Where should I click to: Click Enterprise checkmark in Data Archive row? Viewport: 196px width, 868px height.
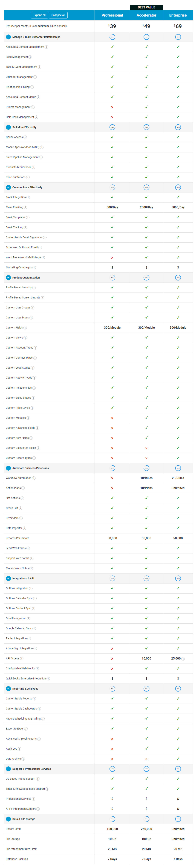[x=178, y=759]
